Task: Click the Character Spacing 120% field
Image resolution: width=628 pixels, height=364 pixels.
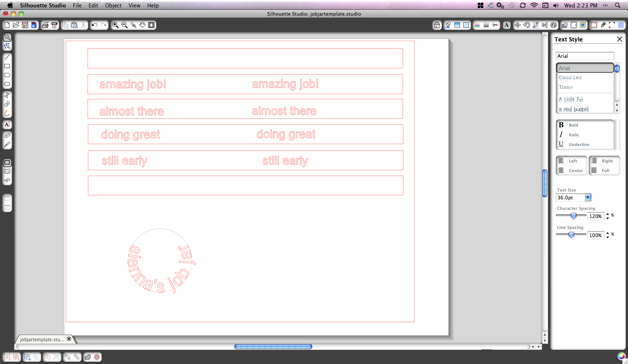Action: point(596,216)
